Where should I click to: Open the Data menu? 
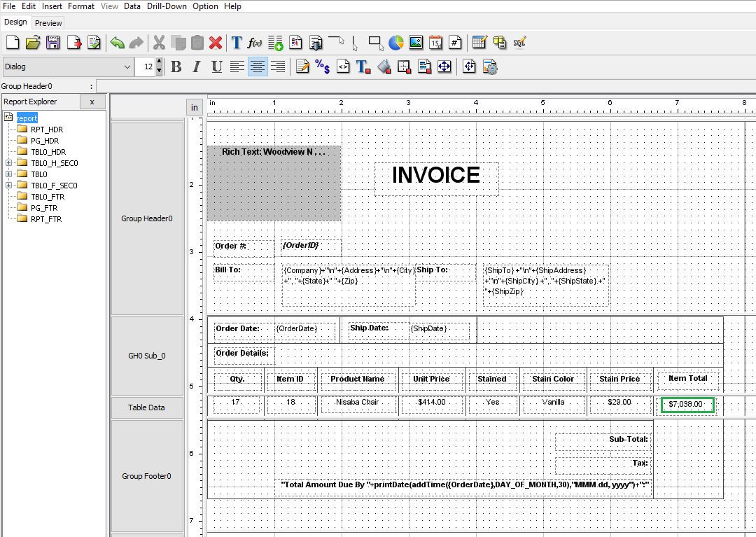pyautogui.click(x=132, y=6)
